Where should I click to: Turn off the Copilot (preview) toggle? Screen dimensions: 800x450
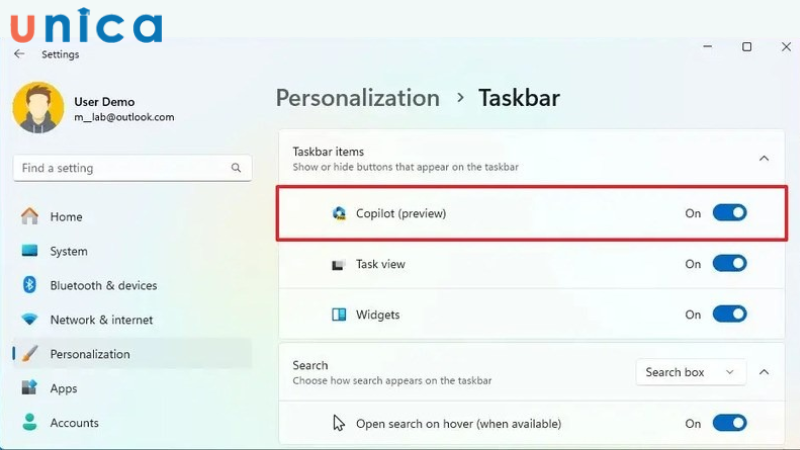coord(729,213)
